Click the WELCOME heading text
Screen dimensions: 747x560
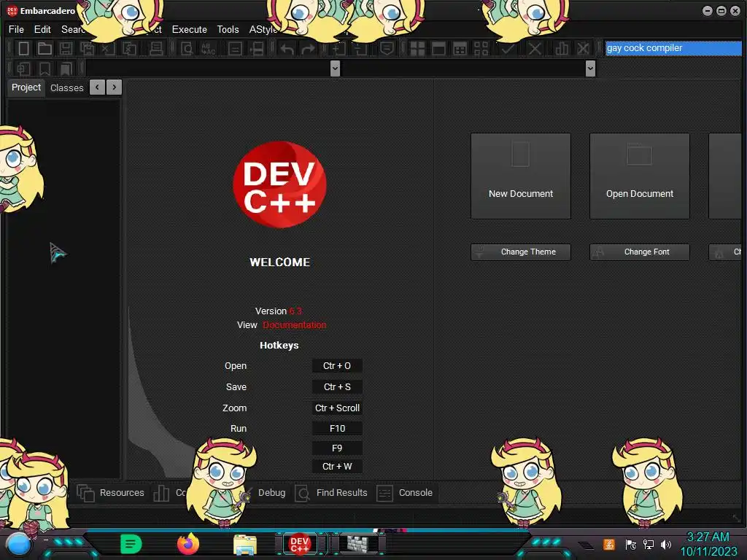[x=279, y=262]
